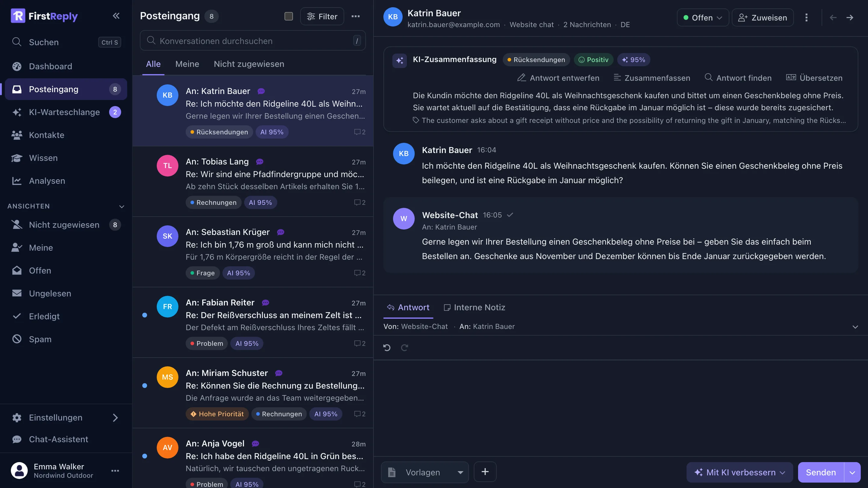Screen dimensions: 868x488
Task: Click Antwort entwerfen
Action: (558, 78)
